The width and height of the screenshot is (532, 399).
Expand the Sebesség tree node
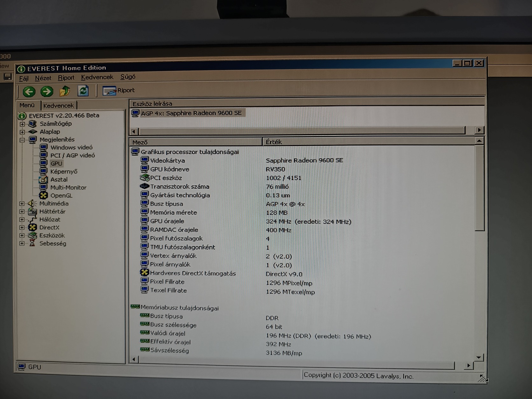(22, 244)
